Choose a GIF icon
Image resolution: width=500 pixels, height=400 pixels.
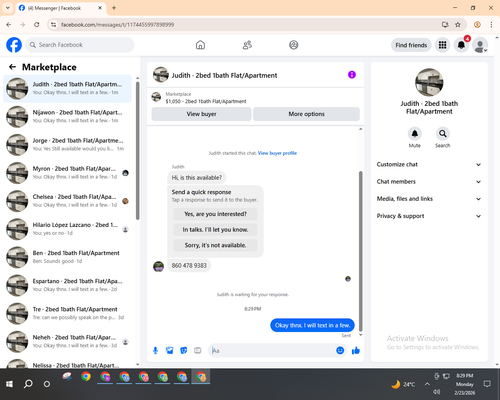198,350
